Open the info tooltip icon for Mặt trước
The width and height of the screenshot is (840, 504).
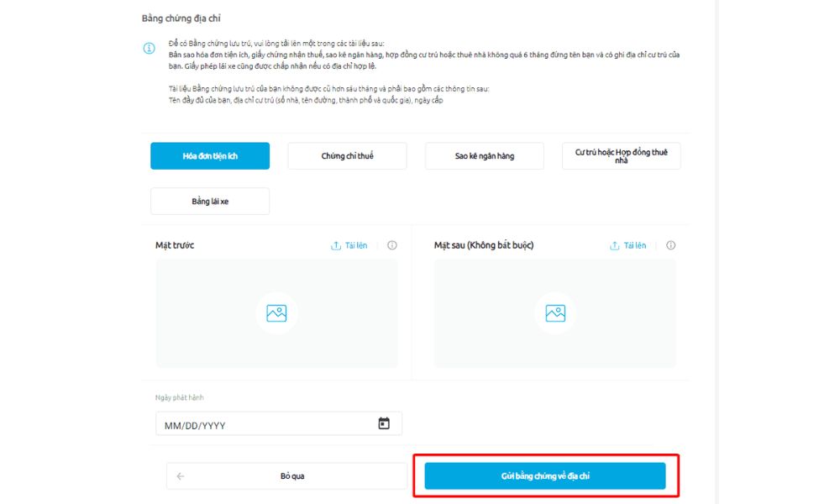(x=392, y=246)
